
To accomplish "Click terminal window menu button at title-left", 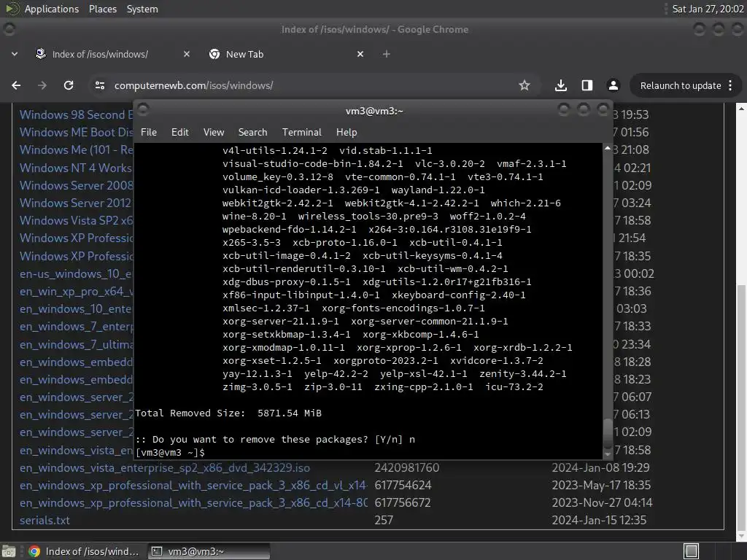I will (x=143, y=110).
